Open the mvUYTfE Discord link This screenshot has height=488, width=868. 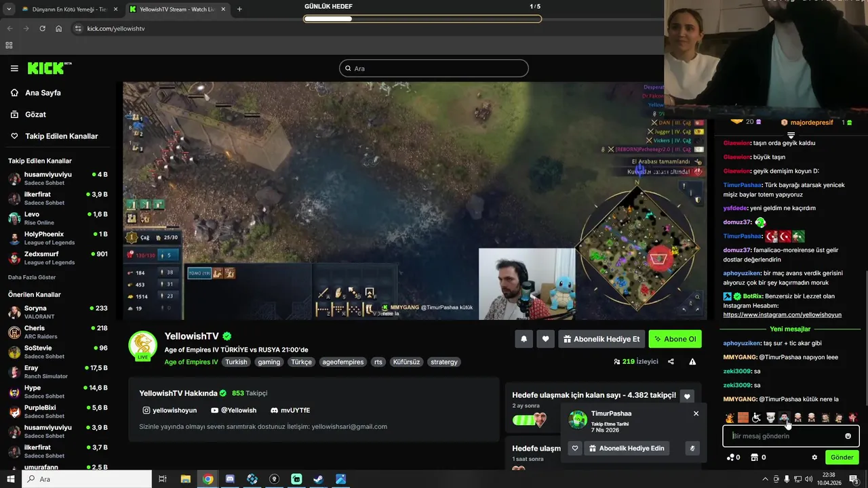click(x=290, y=410)
